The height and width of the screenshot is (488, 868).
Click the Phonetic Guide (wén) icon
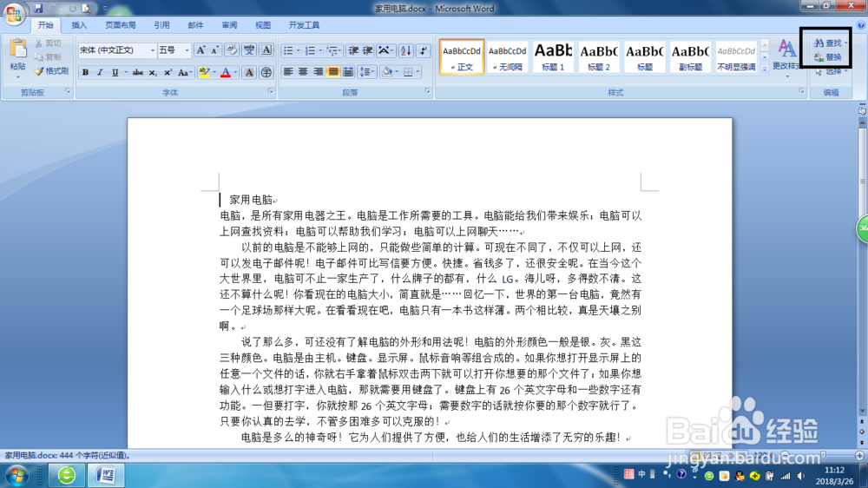tap(249, 50)
